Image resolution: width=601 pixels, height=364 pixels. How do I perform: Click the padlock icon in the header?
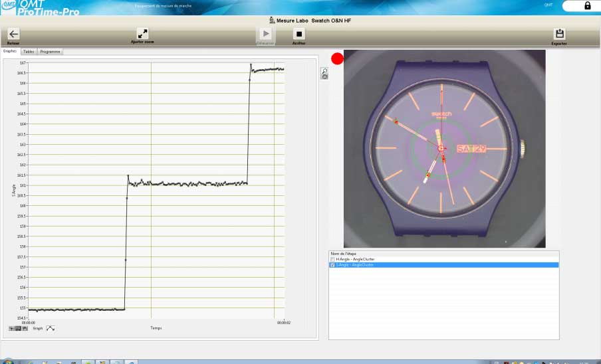click(587, 5)
